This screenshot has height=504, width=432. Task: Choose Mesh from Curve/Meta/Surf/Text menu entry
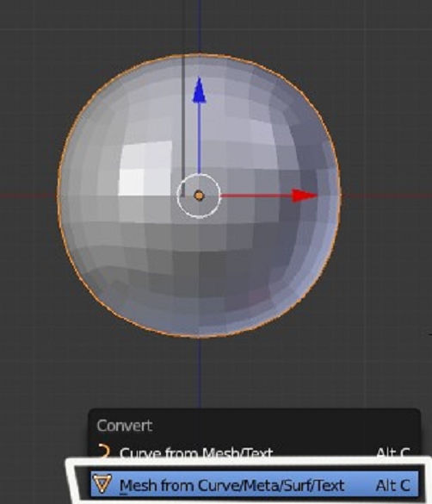(x=255, y=484)
